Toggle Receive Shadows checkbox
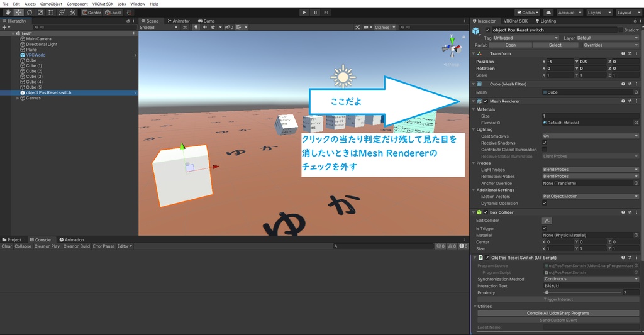Viewport: 644px width, 335px height. pyautogui.click(x=545, y=143)
